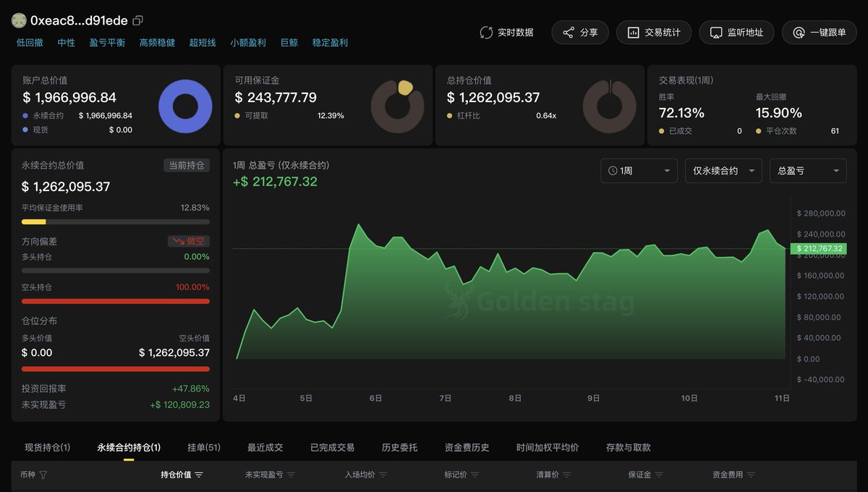Switch to the 最近成交 tab
This screenshot has height=492, width=868.
coord(265,448)
